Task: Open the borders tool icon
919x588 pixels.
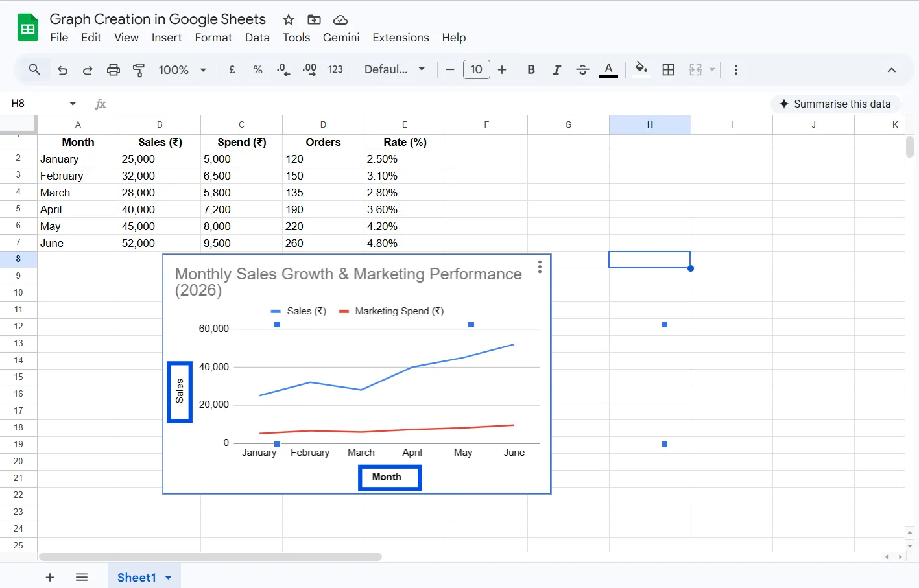Action: point(668,70)
